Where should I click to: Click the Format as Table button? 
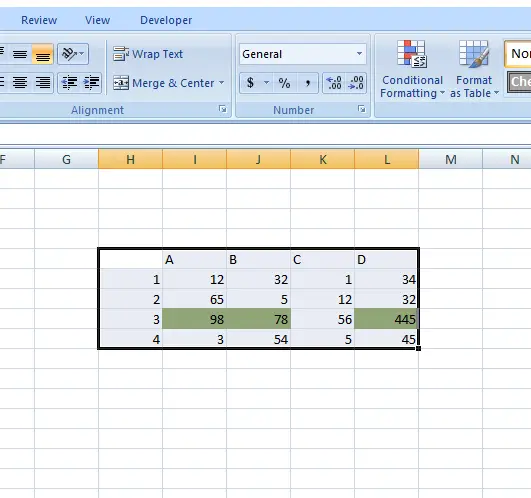click(x=474, y=69)
